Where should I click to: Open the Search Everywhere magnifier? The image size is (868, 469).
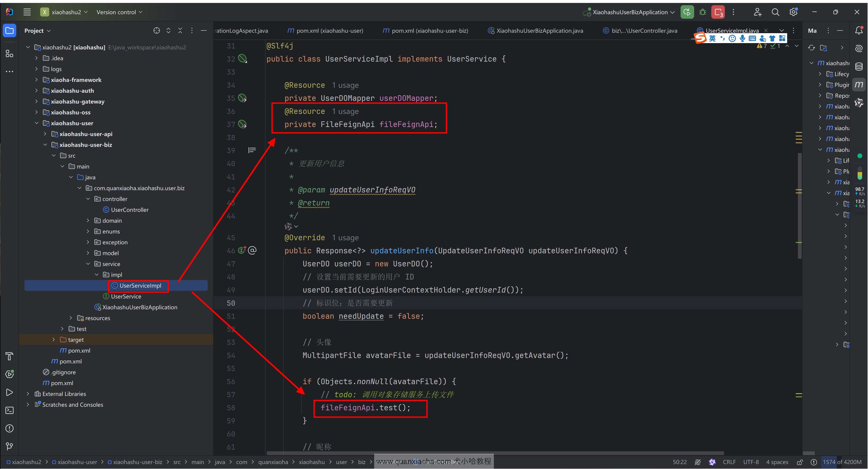tap(775, 12)
